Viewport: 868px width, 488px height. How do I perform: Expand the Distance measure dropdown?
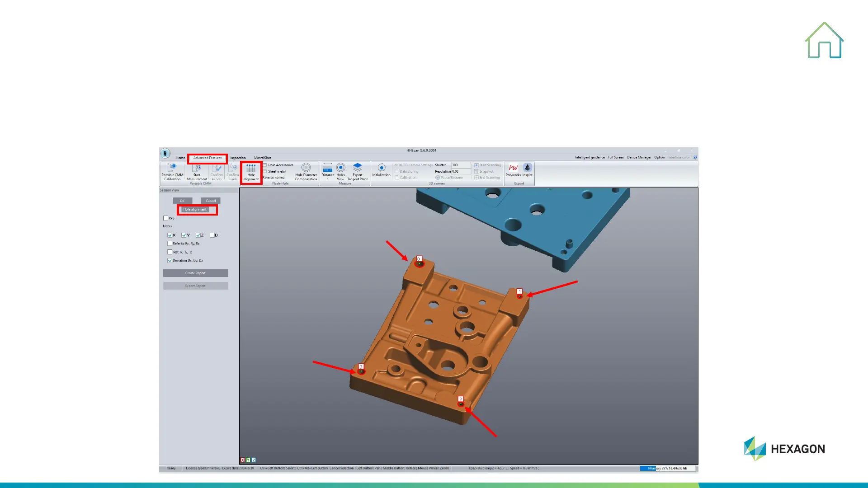[328, 179]
